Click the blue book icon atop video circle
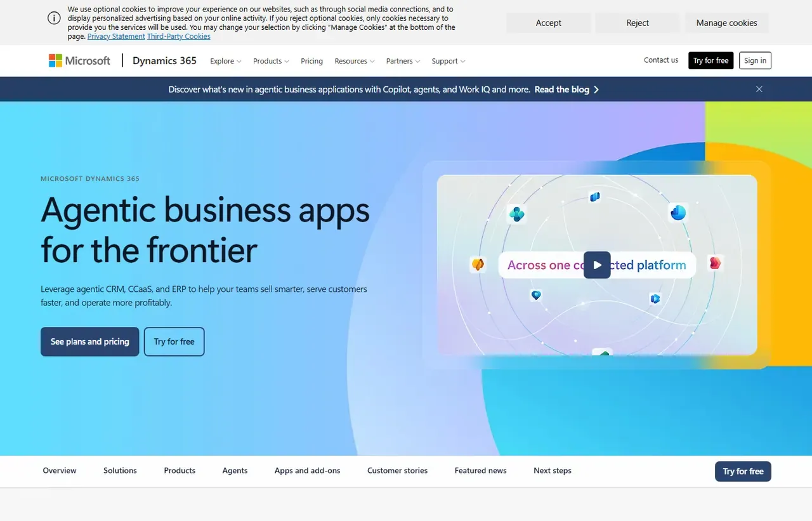This screenshot has width=812, height=521. point(594,197)
